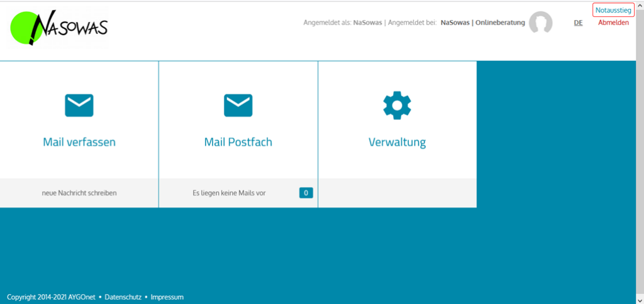Click 'neue Nachricht schreiben' footer text

(79, 193)
